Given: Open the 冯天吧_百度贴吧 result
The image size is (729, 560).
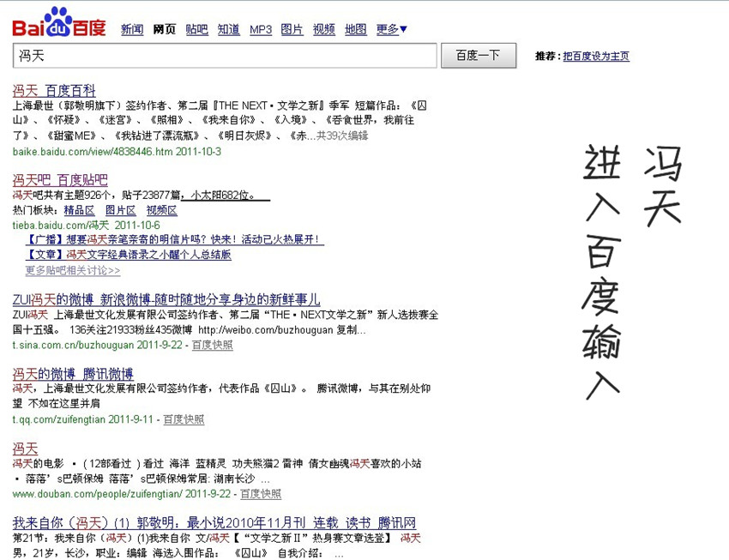Looking at the screenshot, I should [60, 180].
